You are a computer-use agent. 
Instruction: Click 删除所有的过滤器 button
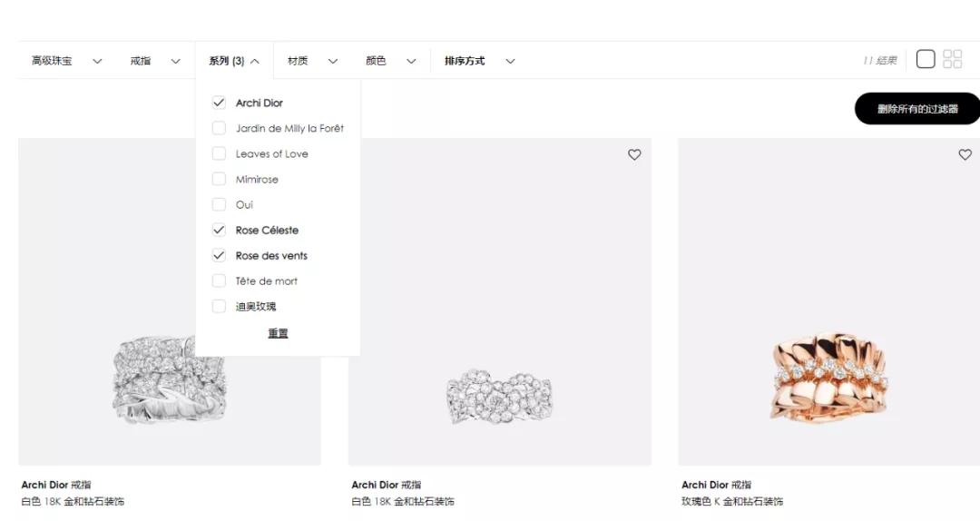[916, 109]
